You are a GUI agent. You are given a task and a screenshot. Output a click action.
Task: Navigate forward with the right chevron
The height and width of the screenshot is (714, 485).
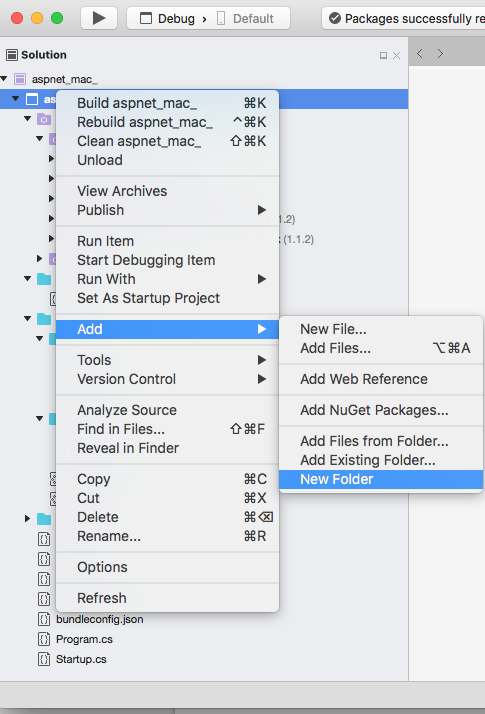point(440,54)
